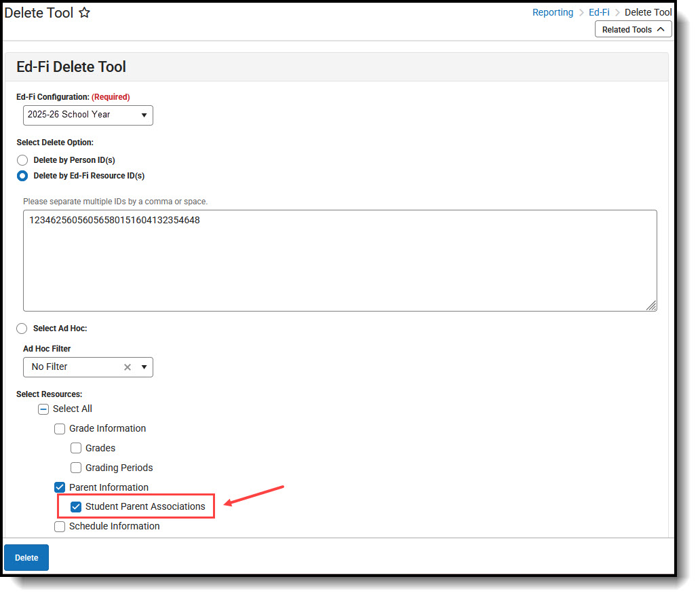
Task: Clear the Ad Hoc Filter using the X icon
Action: [x=127, y=367]
